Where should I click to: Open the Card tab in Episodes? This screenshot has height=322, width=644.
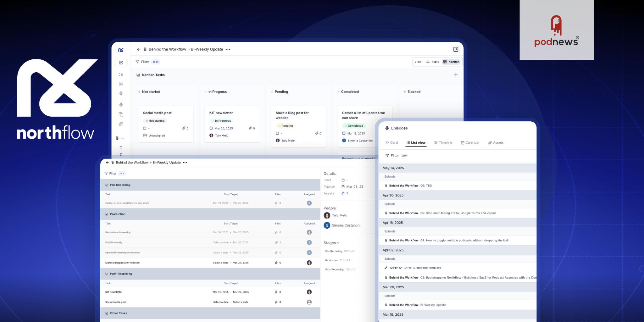pyautogui.click(x=391, y=143)
